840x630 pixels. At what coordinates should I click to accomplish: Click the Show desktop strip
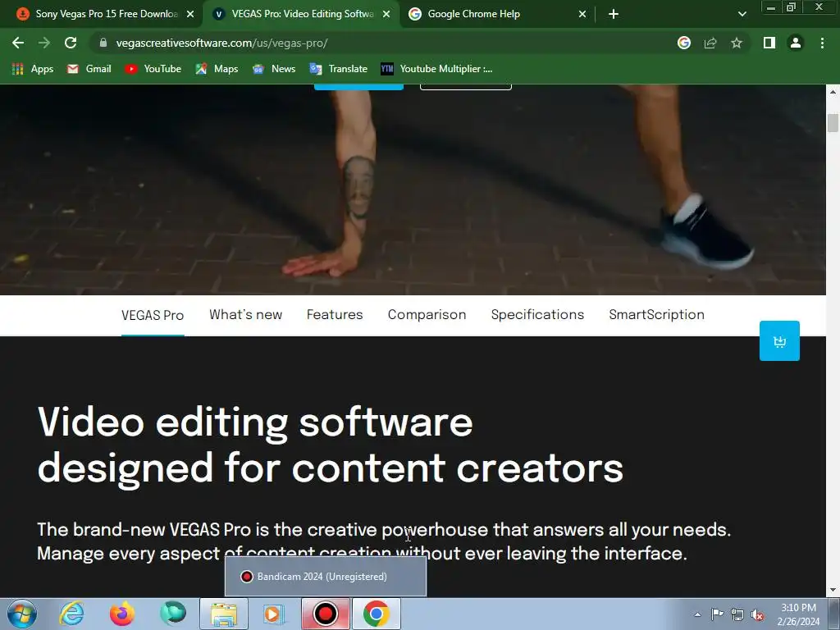pos(834,614)
